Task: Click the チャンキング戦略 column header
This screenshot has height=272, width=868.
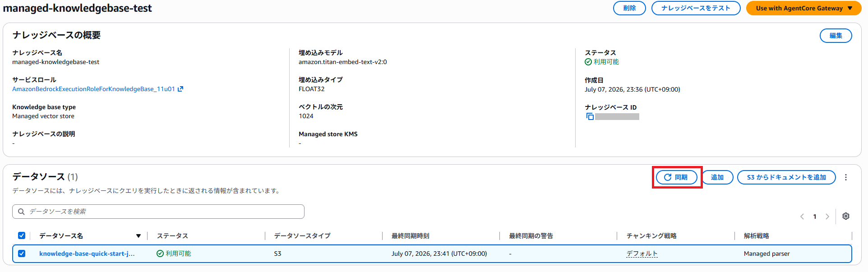Action: (651, 236)
